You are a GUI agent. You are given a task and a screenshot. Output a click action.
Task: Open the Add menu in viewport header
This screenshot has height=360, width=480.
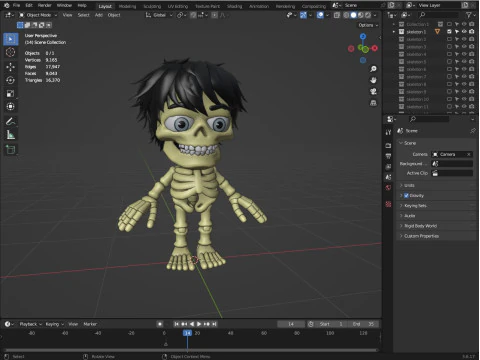(99, 15)
